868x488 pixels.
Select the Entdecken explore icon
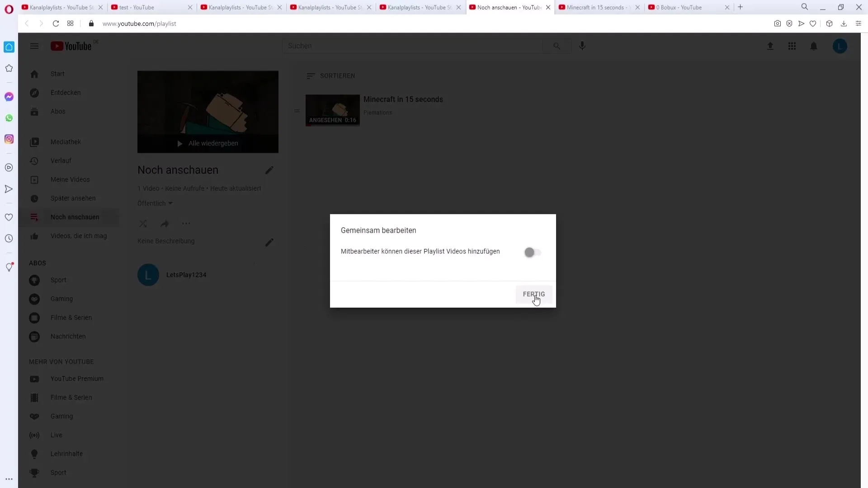(34, 92)
